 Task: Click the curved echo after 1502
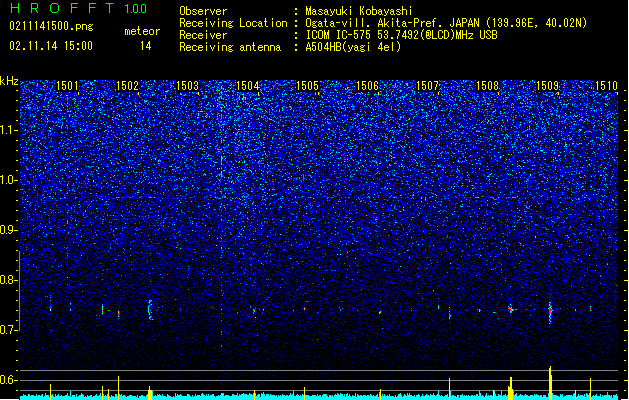[x=150, y=309]
